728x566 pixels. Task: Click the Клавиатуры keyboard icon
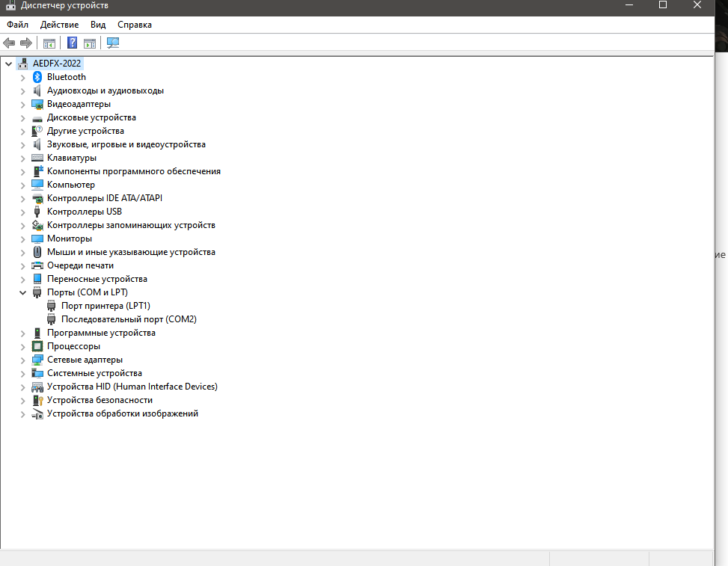[x=37, y=158]
